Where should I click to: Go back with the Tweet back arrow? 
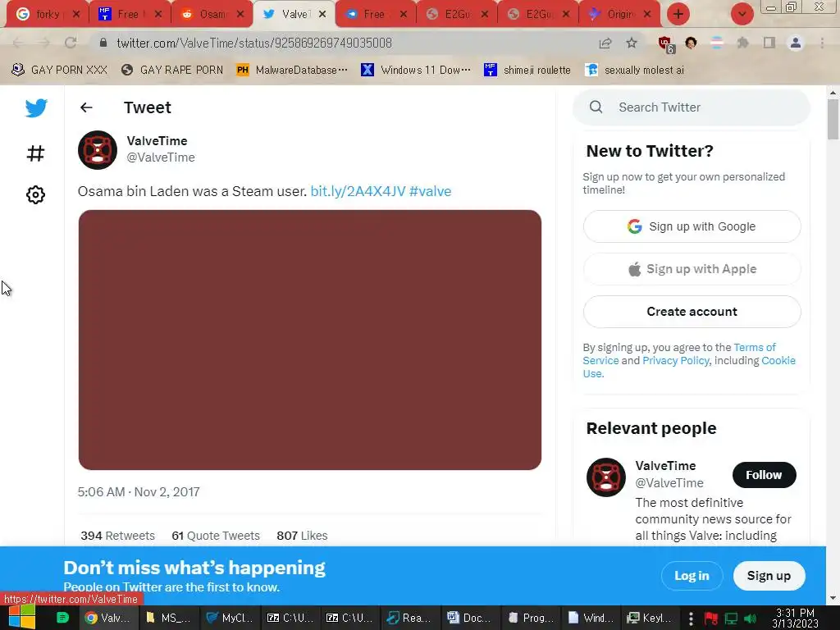(x=86, y=107)
